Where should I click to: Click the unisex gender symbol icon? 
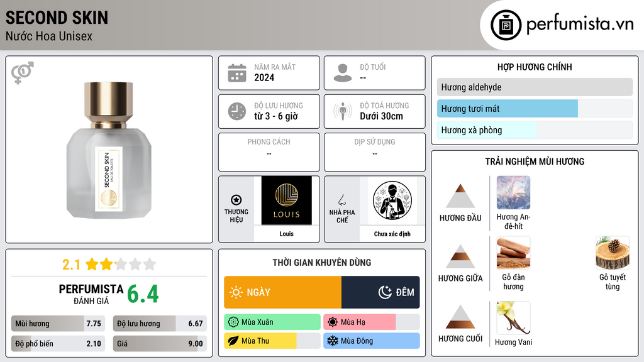tap(23, 73)
